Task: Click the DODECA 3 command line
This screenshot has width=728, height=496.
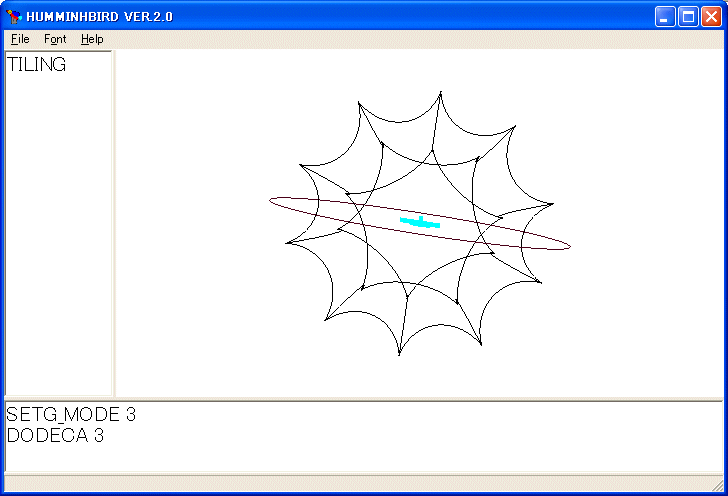Action: [55, 435]
